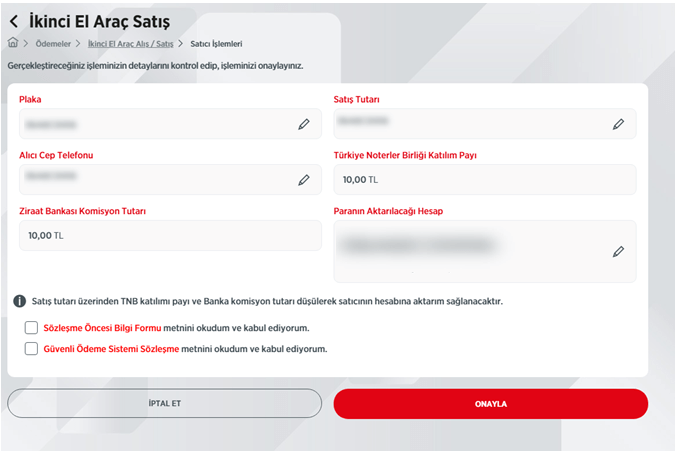677x452 pixels.
Task: Edit Paranın Aktarılacağı Hesap with pencil icon
Action: 618,252
